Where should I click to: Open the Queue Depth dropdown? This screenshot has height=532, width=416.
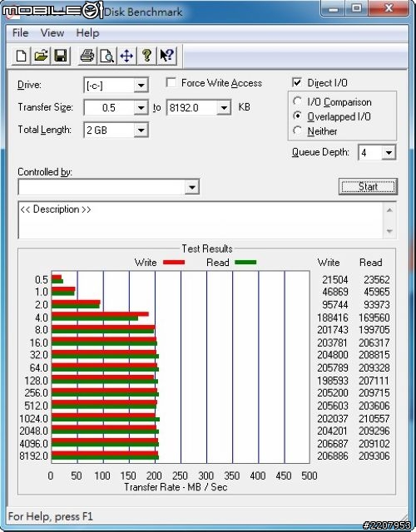(x=389, y=153)
